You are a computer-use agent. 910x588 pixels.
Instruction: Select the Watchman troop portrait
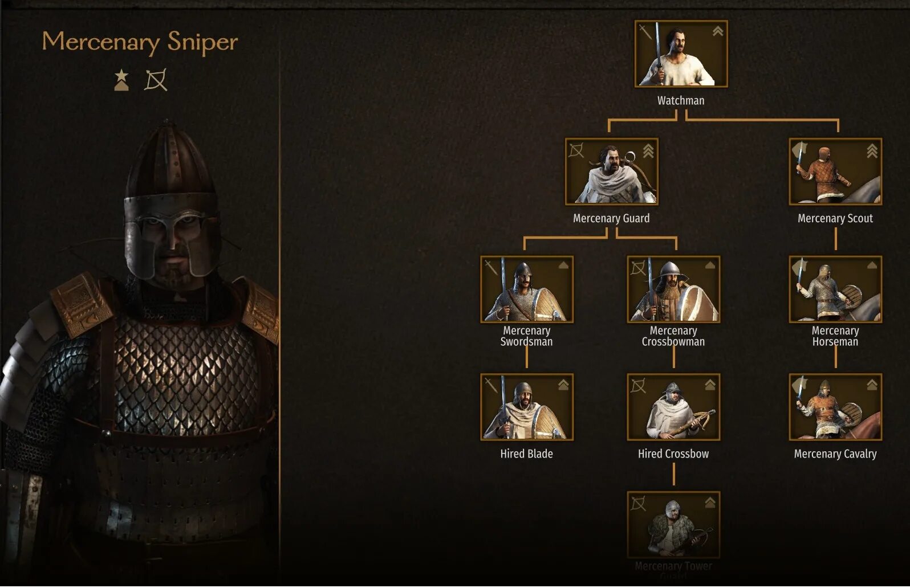(x=681, y=54)
